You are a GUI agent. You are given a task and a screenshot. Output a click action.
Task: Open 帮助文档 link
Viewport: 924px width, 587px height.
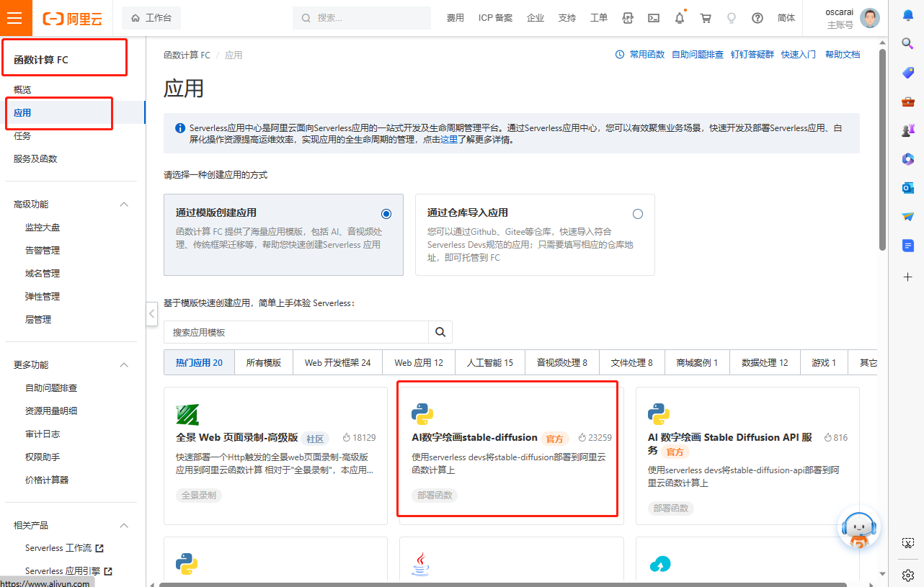click(x=843, y=55)
